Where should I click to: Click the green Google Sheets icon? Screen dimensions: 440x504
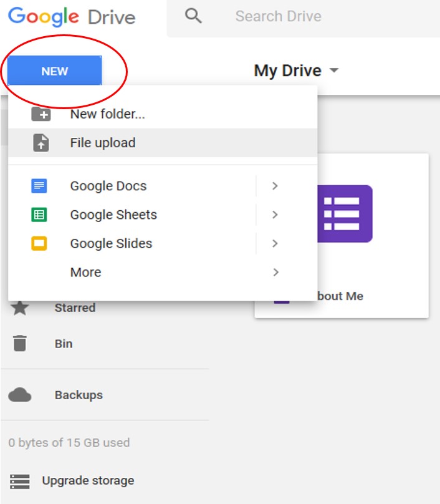click(x=39, y=215)
